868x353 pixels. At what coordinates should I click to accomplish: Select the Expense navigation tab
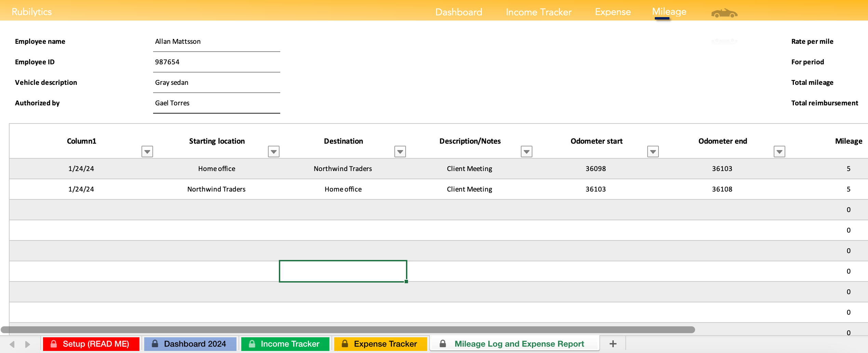coord(613,12)
